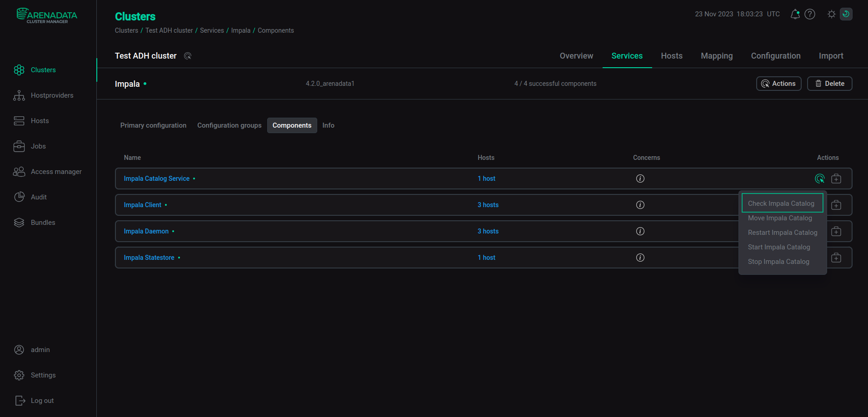Open 3 hosts link for Impala Daemon
This screenshot has height=417, width=868.
pyautogui.click(x=488, y=231)
